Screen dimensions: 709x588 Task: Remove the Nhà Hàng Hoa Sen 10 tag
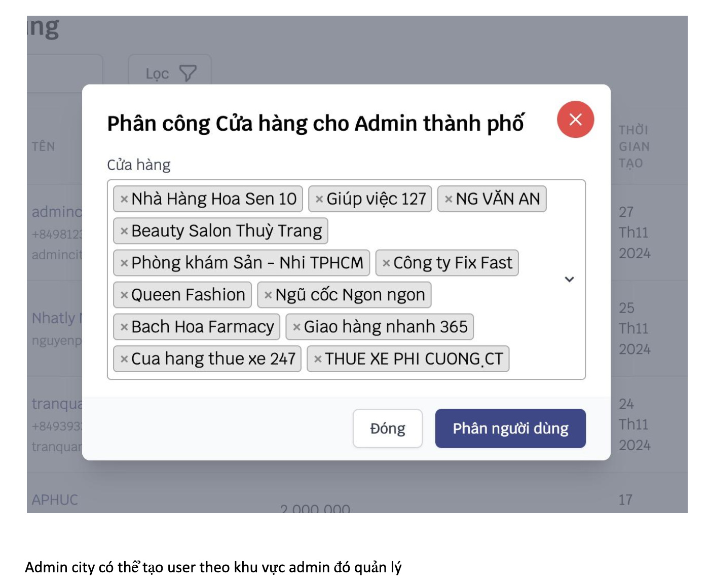point(124,199)
